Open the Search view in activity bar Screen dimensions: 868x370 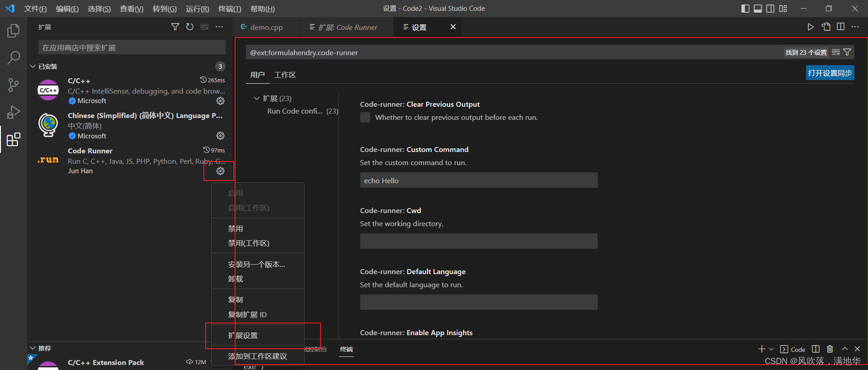(14, 57)
